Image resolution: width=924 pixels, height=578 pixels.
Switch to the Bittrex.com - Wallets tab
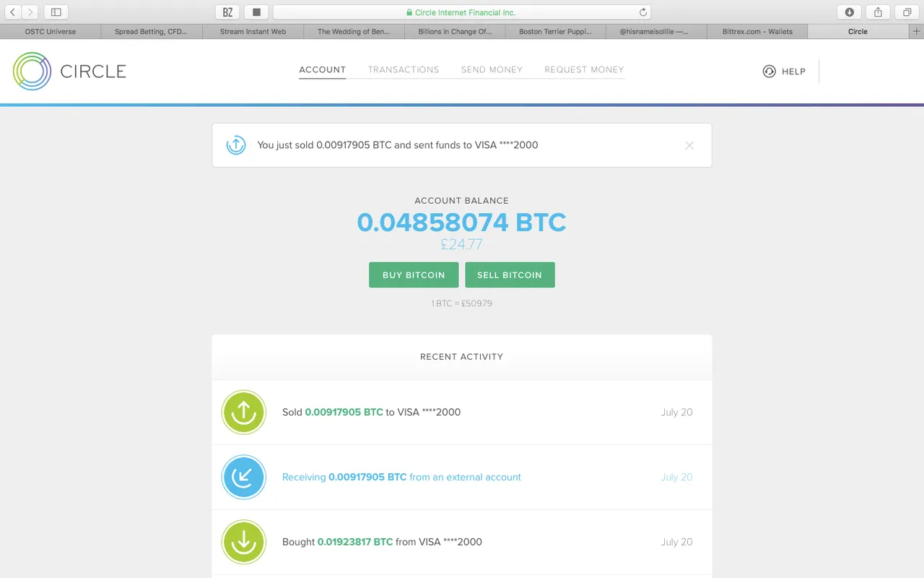tap(758, 32)
